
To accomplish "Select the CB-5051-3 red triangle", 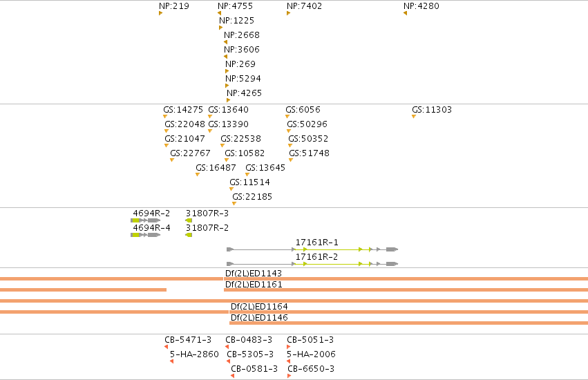I will tap(288, 347).
